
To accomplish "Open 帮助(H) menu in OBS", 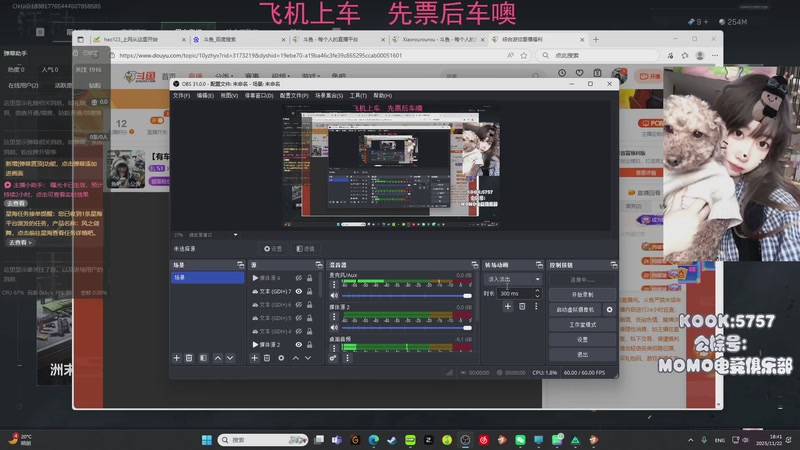I will click(383, 95).
